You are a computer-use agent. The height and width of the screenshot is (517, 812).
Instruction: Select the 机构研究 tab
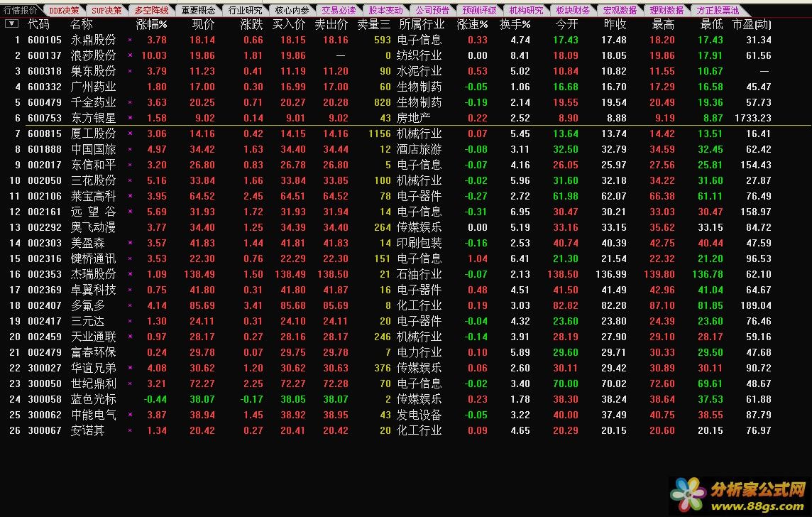(x=527, y=11)
